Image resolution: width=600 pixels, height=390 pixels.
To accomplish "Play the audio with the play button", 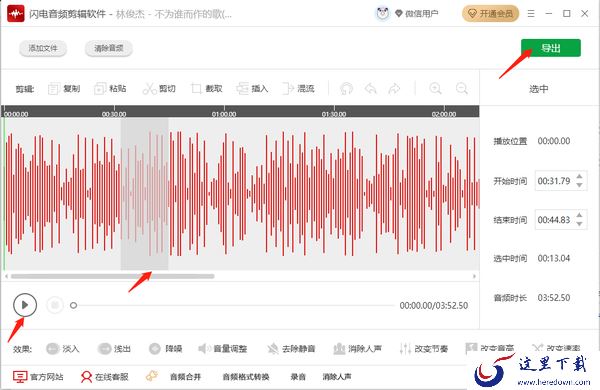I will 25,305.
